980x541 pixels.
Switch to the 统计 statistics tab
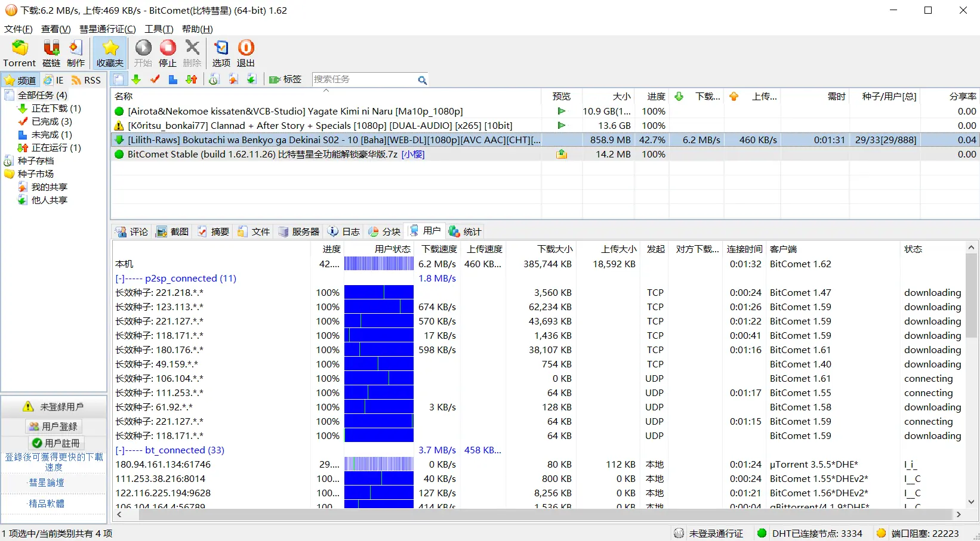(x=465, y=231)
